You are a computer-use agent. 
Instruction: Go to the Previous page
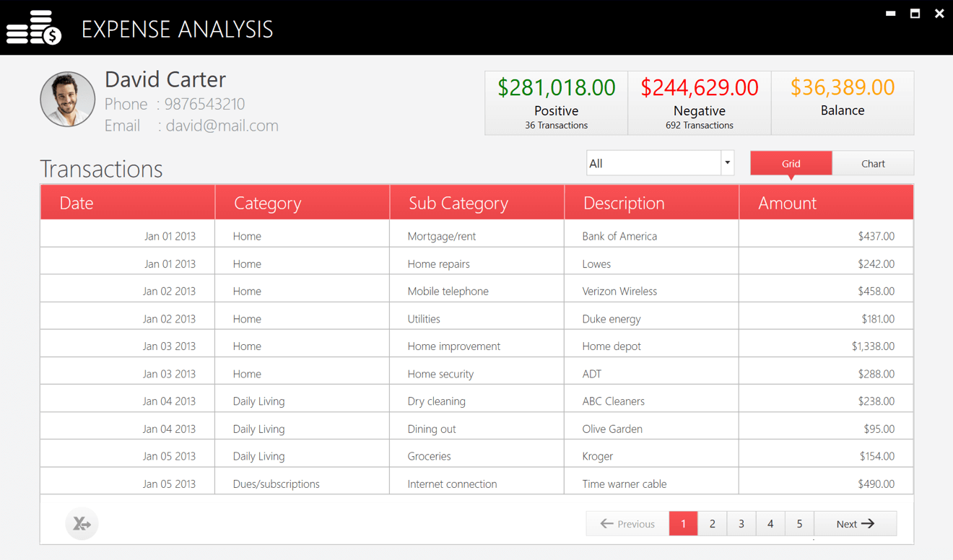(627, 524)
